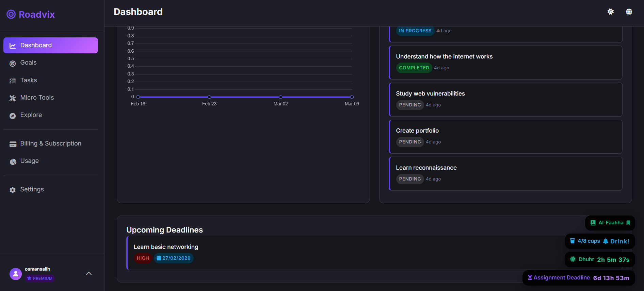Click the COMPLETED status badge
The width and height of the screenshot is (644, 291).
[414, 68]
